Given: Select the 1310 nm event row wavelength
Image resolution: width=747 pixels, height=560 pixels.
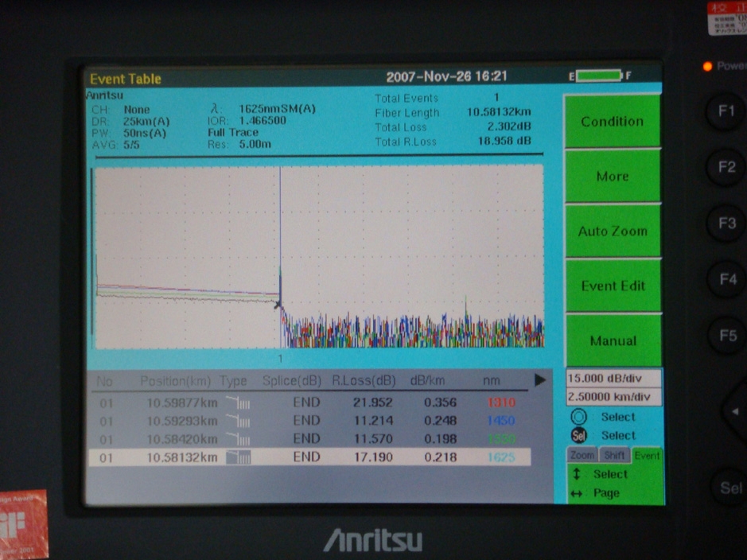Looking at the screenshot, I should pyautogui.click(x=500, y=402).
